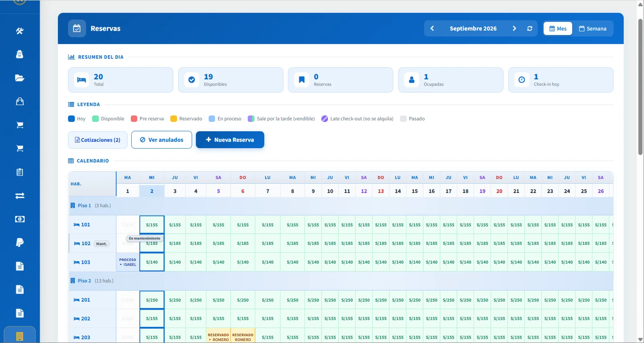Collapse the Piso 2 floor group
The image size is (644, 343).
point(341,281)
